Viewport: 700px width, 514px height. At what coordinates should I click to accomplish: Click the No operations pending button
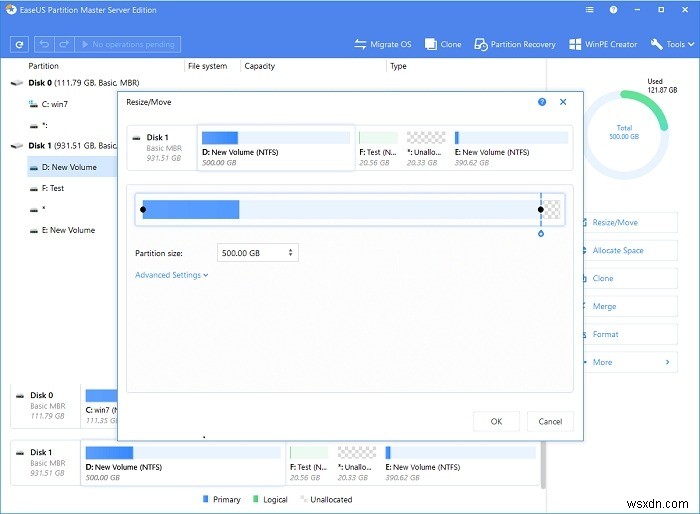(x=128, y=44)
